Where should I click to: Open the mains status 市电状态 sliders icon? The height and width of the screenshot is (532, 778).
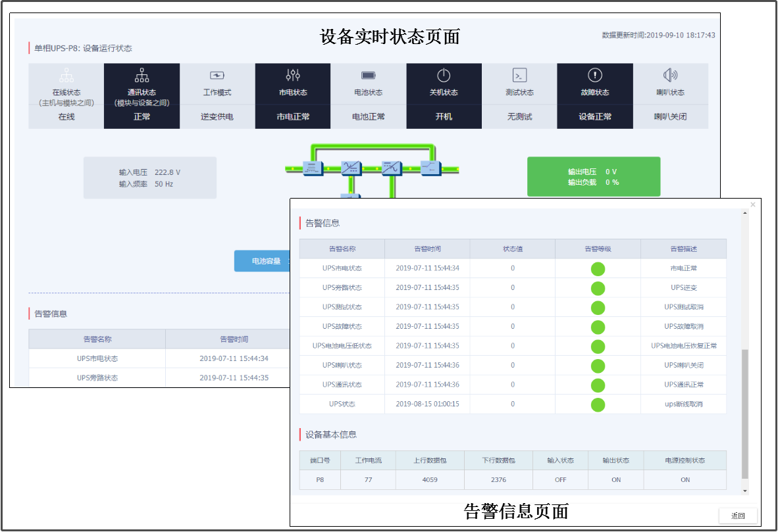click(x=293, y=76)
